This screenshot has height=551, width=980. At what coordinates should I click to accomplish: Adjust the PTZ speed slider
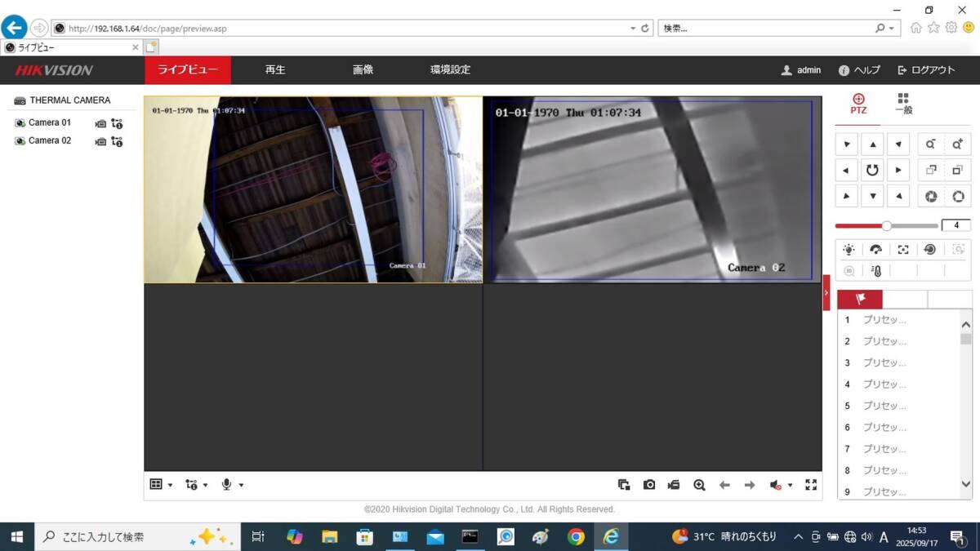point(886,225)
